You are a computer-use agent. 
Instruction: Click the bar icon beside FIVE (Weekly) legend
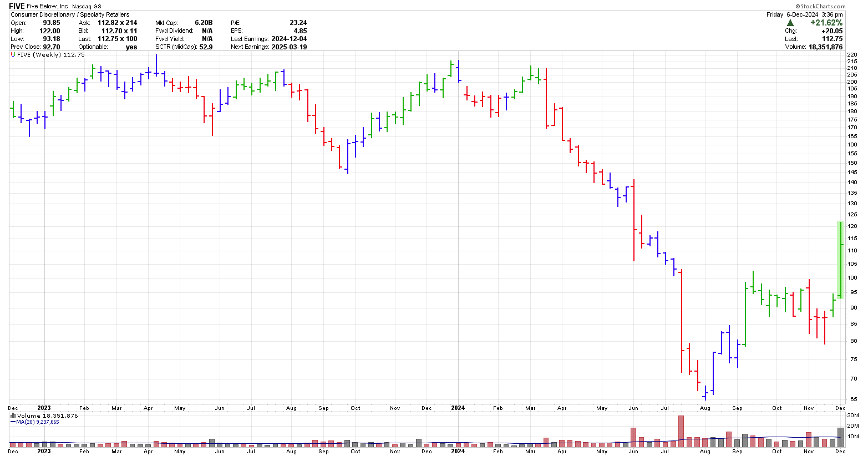13,55
